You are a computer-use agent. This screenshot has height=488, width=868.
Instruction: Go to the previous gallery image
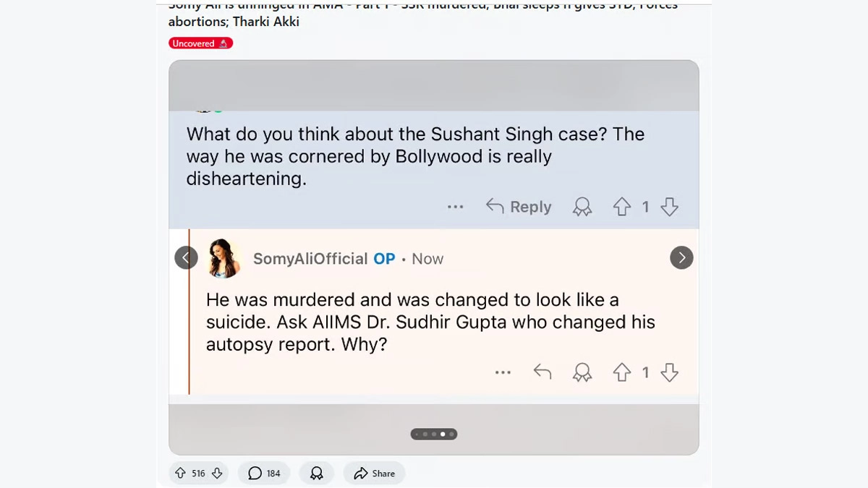(x=186, y=257)
